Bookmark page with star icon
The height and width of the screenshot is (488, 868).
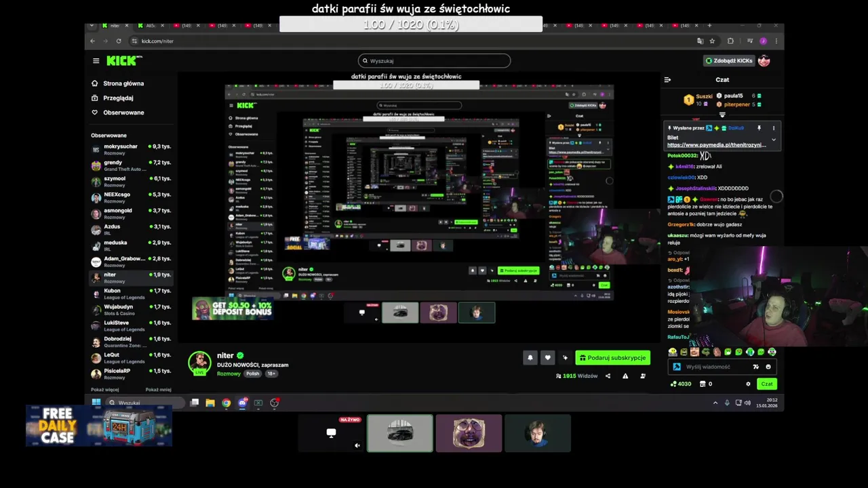(712, 41)
